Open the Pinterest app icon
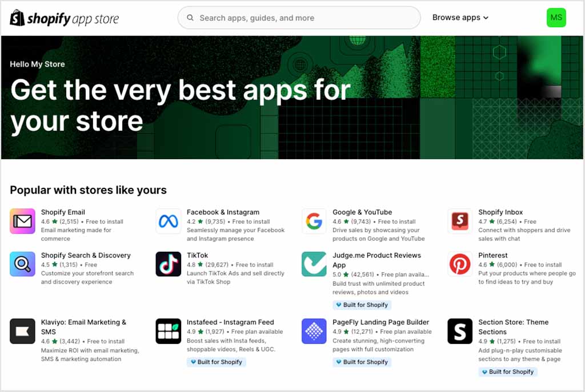 click(x=460, y=264)
